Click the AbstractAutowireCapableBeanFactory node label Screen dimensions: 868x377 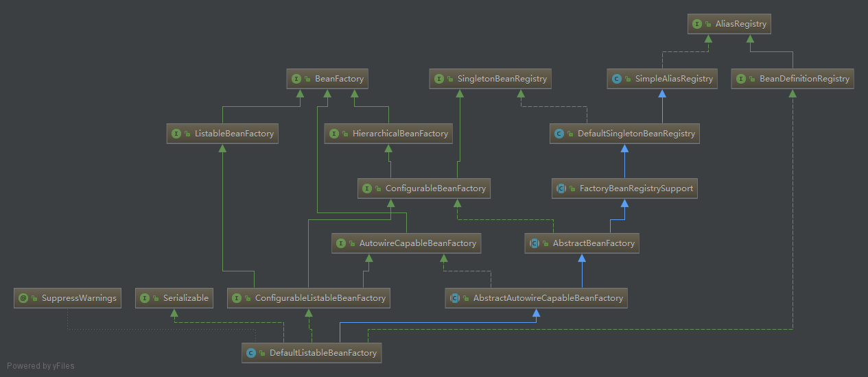coord(548,298)
